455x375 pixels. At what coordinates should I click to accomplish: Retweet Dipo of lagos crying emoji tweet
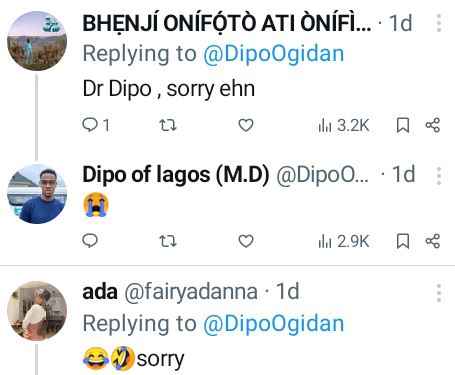coord(167,241)
